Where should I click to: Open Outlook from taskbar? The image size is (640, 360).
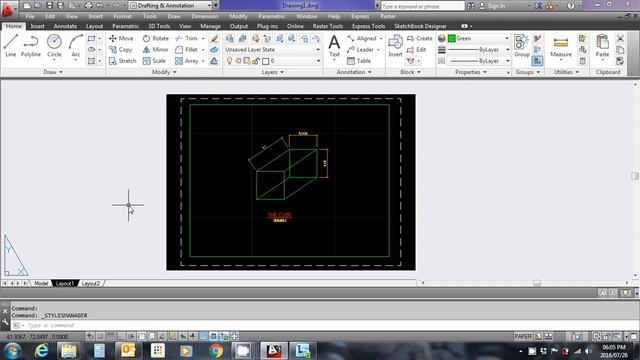click(x=128, y=350)
